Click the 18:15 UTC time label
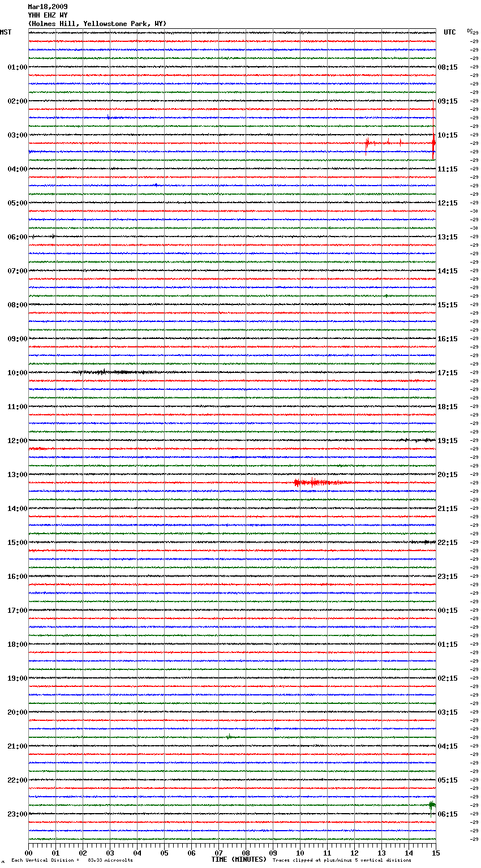The image size is (481, 868). click(448, 407)
